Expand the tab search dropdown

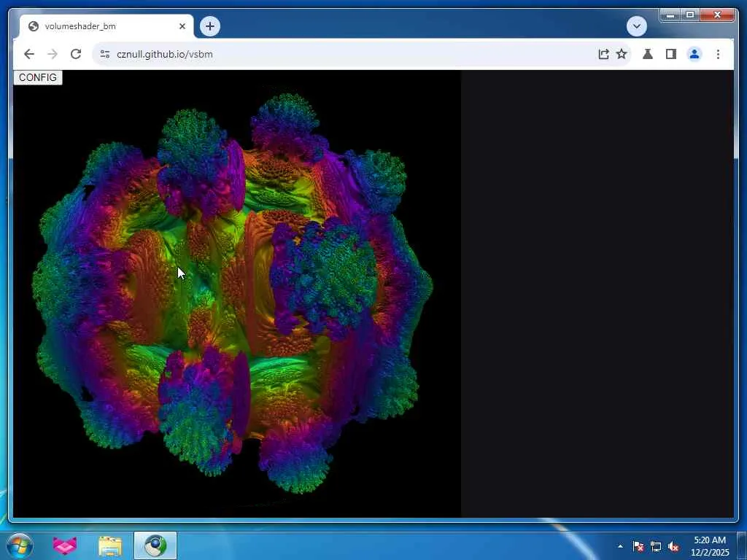click(x=636, y=26)
